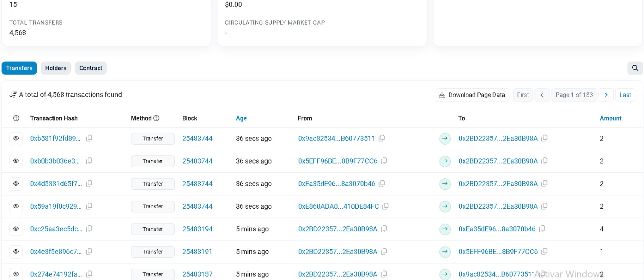Go to previous page chevron

542,95
